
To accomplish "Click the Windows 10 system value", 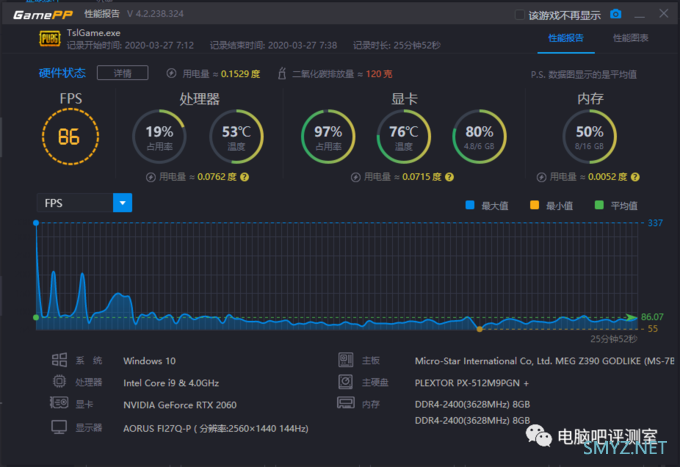I will [149, 361].
